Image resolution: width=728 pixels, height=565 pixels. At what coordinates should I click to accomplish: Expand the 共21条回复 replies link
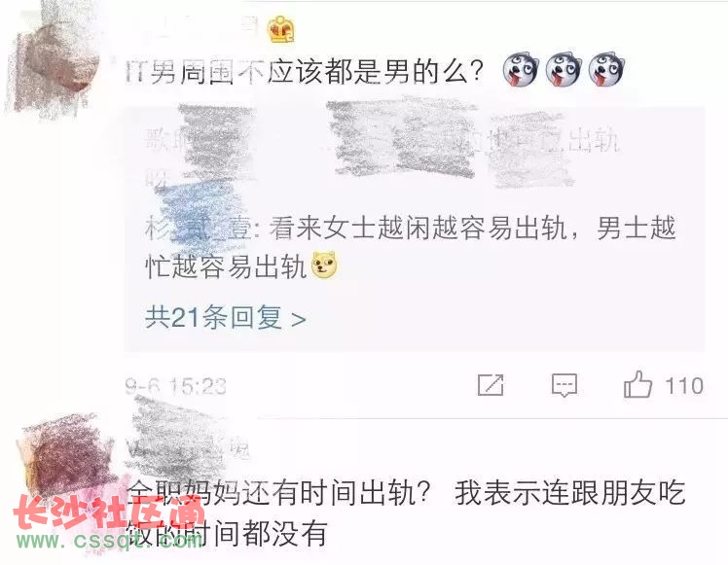[x=226, y=318]
